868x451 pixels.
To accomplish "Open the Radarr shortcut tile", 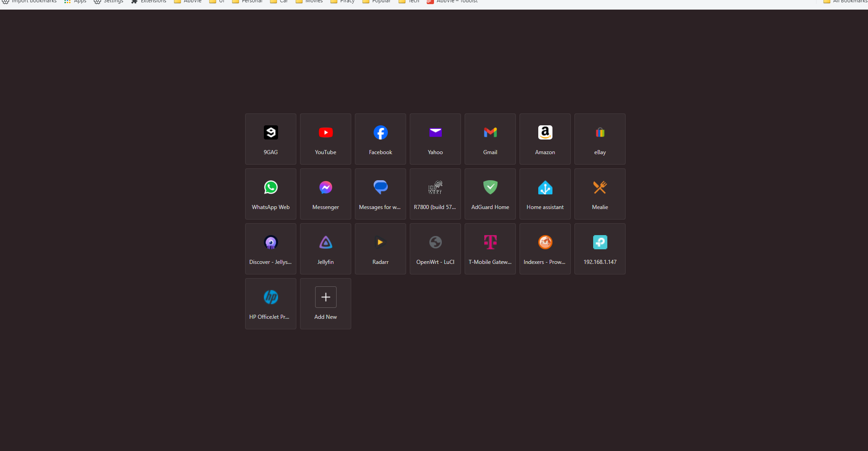I will click(x=380, y=249).
